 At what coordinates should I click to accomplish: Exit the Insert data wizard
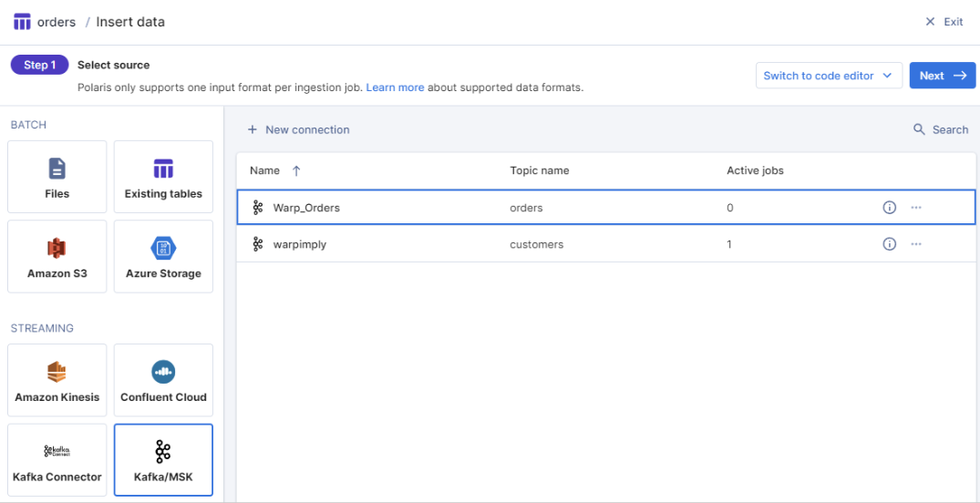coord(944,22)
